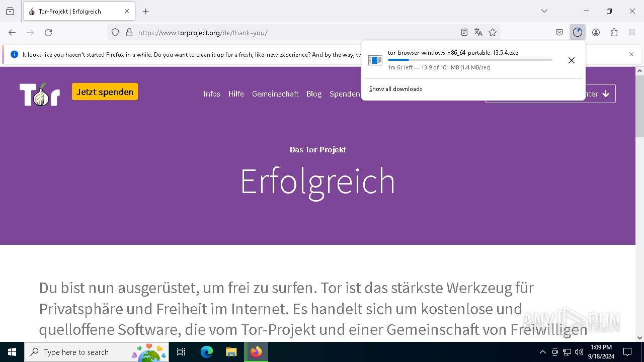Launch Microsoft Edge from taskbar
The width and height of the screenshot is (644, 362).
[207, 352]
